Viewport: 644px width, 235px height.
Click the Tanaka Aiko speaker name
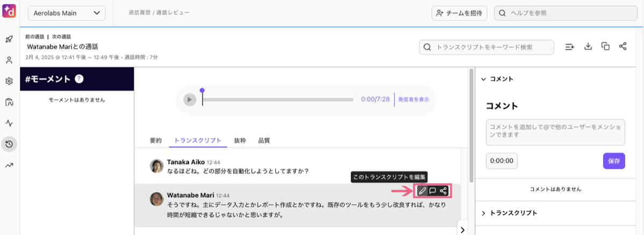click(186, 162)
